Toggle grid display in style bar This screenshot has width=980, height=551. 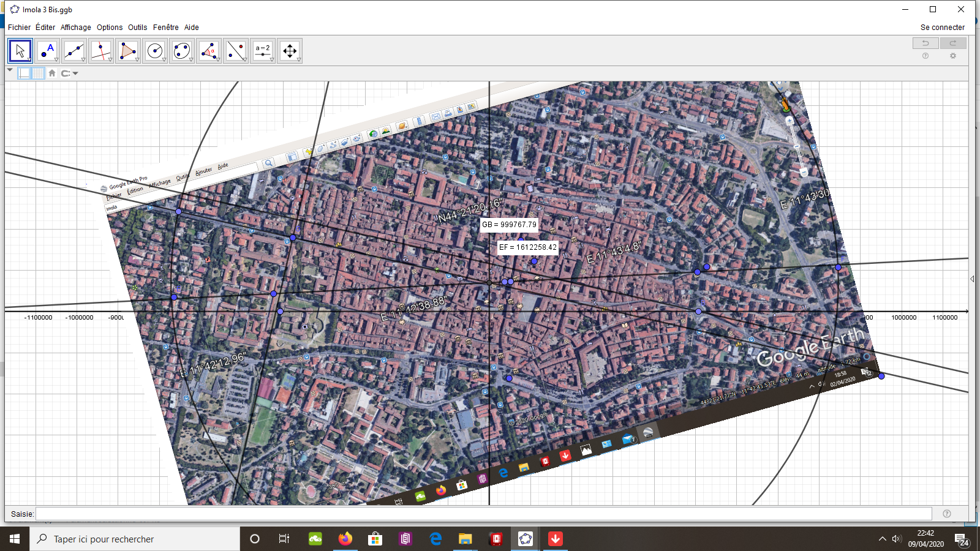coord(38,73)
